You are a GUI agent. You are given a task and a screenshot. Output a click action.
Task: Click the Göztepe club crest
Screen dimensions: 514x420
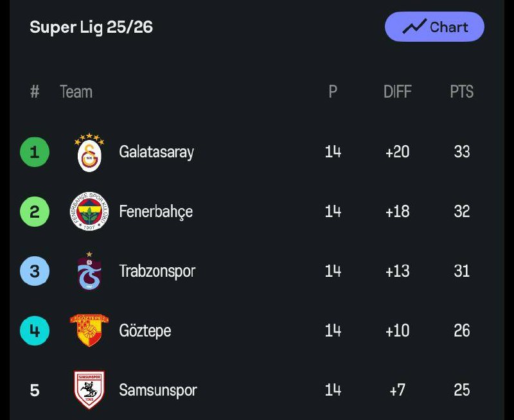(89, 329)
